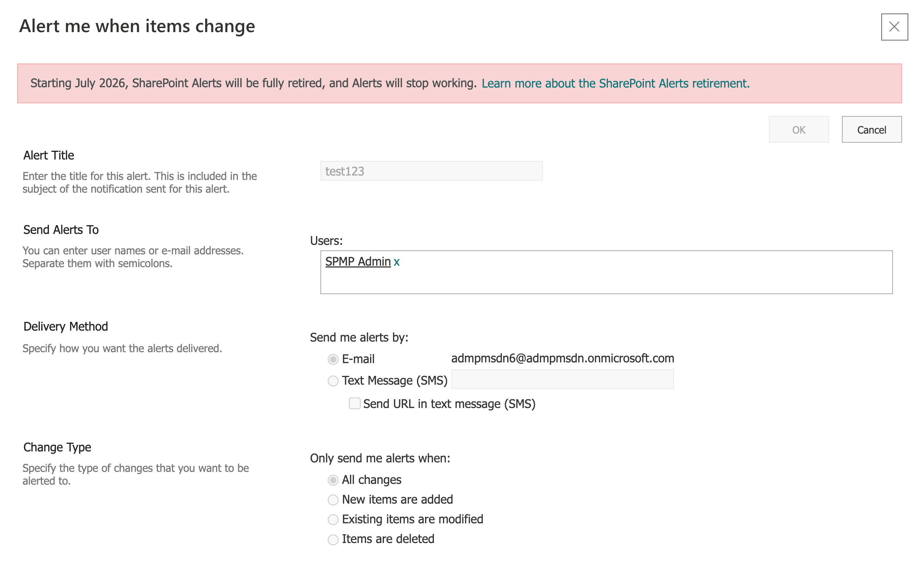Click the OK button
The height and width of the screenshot is (562, 924).
(x=798, y=129)
